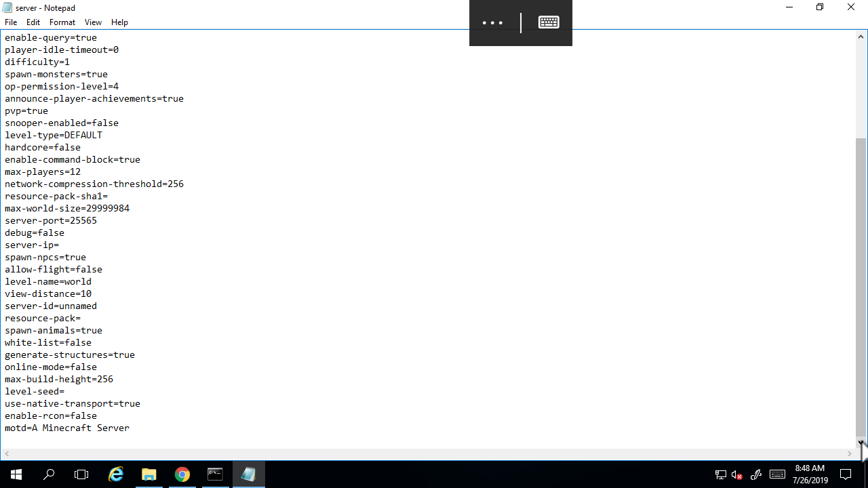This screenshot has width=868, height=488.
Task: Open File Explorer from the taskbar
Action: click(x=149, y=474)
